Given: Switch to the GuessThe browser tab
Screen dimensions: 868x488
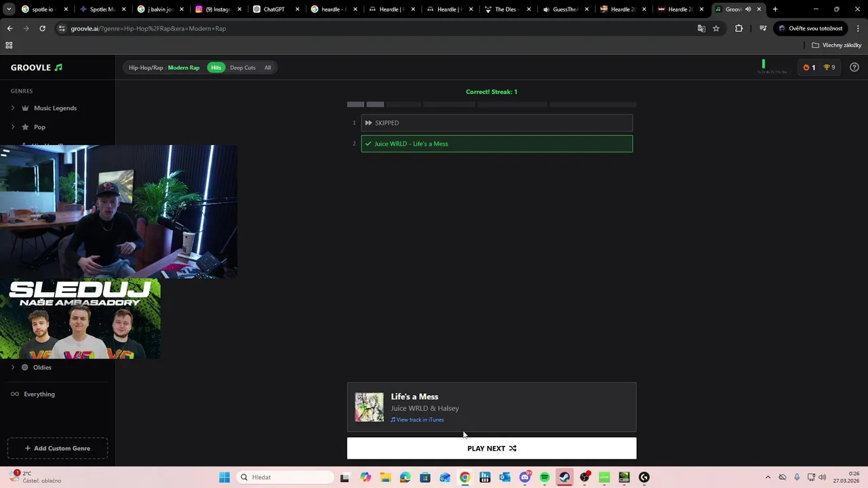Looking at the screenshot, I should [564, 9].
